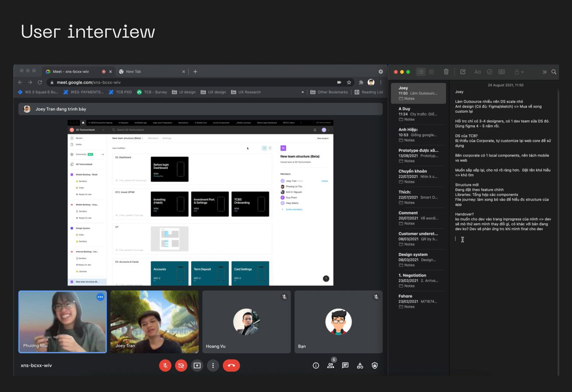Open WS3: PAYMENTS bookmark
Screen dimensions: 572x392
pyautogui.click(x=84, y=92)
